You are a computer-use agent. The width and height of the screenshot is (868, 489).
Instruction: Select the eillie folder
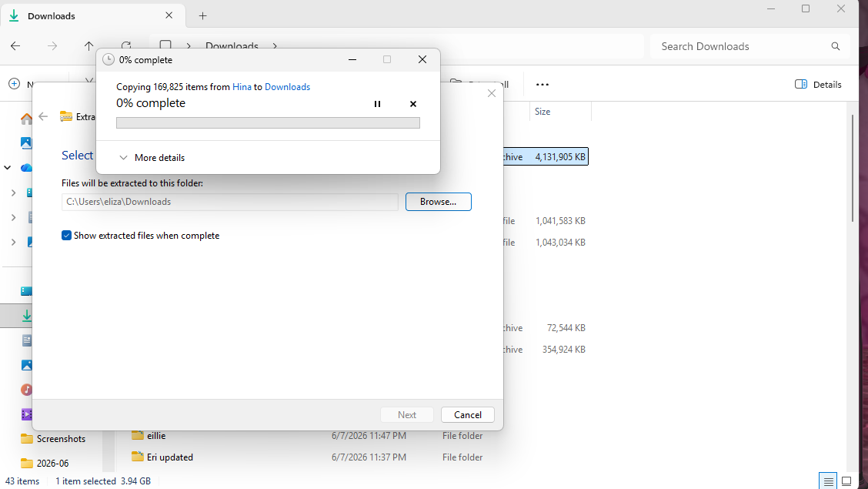156,436
